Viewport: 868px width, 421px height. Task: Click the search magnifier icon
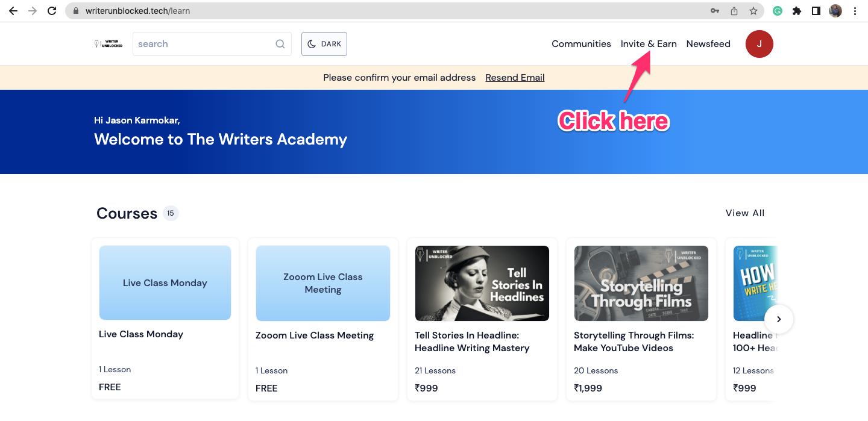[280, 44]
